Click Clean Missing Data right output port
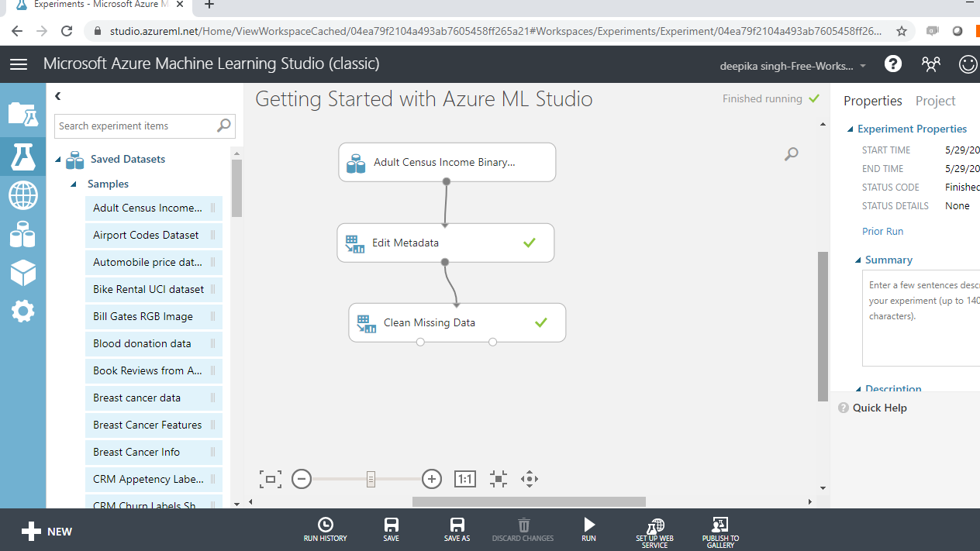The width and height of the screenshot is (980, 551). [493, 342]
